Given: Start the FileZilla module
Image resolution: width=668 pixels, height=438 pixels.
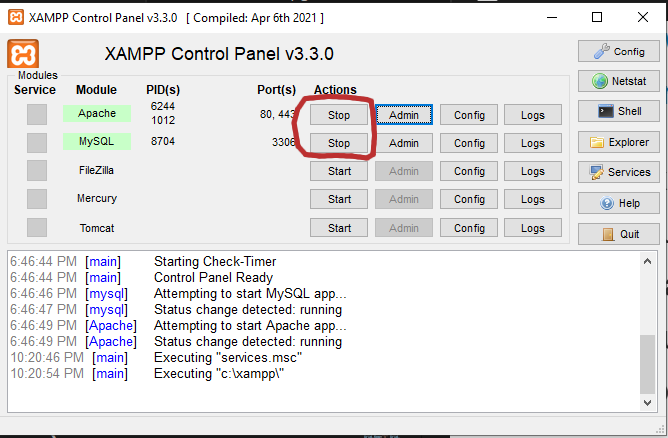Looking at the screenshot, I should click(339, 171).
